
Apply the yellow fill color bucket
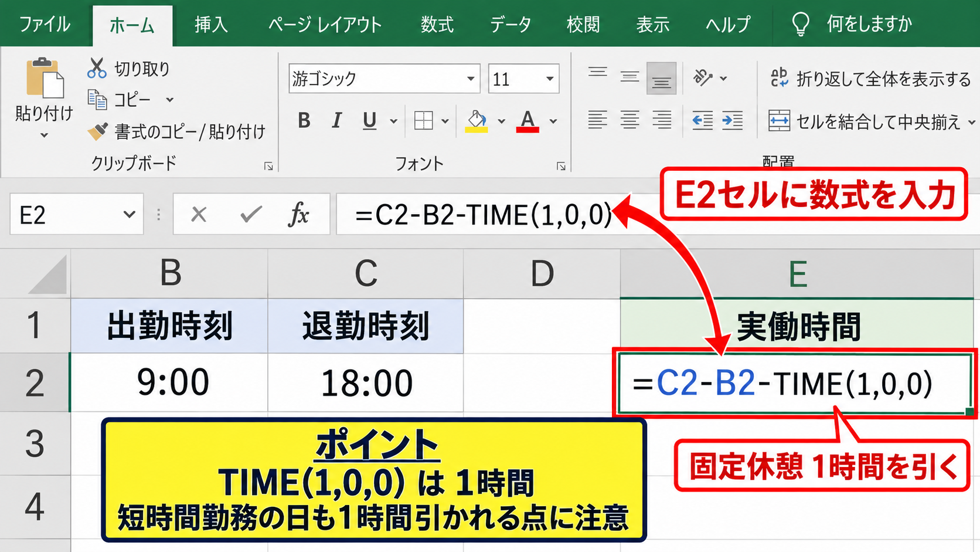(x=477, y=121)
